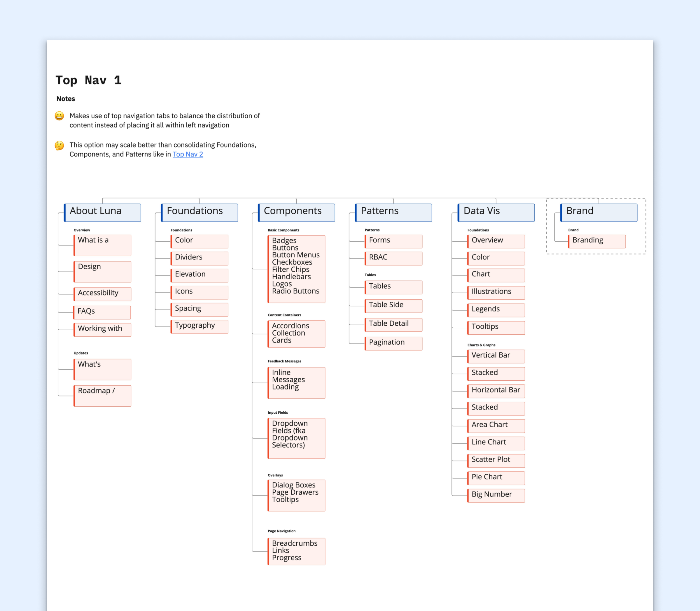Click the Pagination node under Tables
Image resolution: width=700 pixels, height=611 pixels.
click(x=393, y=343)
